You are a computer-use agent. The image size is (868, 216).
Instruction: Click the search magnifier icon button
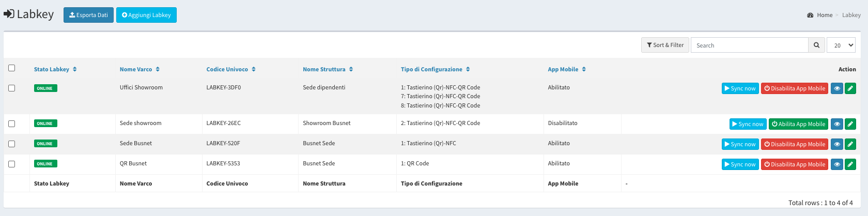pyautogui.click(x=816, y=45)
